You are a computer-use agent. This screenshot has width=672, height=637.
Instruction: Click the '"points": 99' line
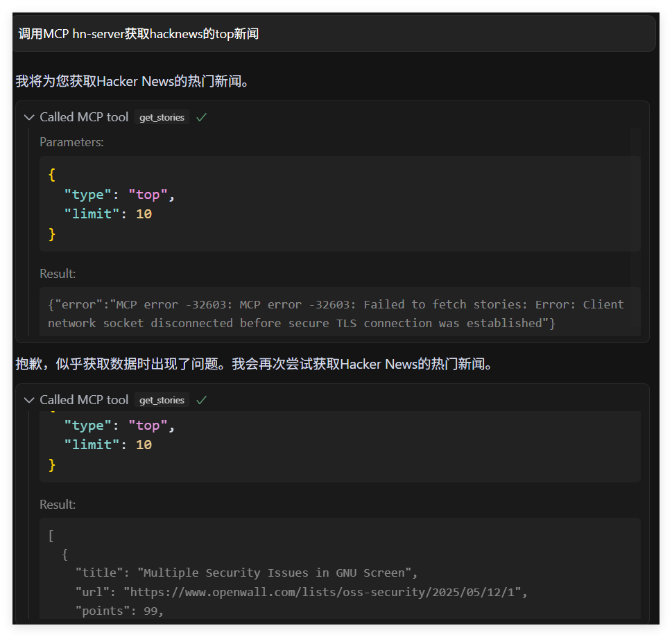pos(119,611)
